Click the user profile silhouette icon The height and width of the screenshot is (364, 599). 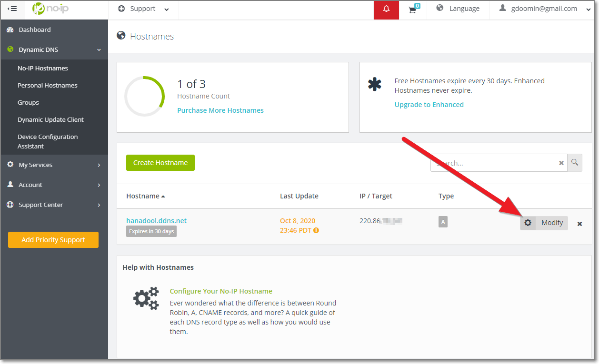(x=503, y=8)
